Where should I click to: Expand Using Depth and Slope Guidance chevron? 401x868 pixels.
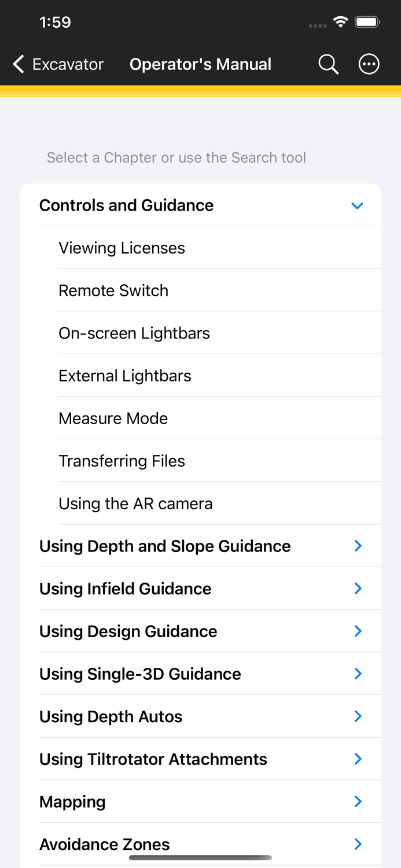click(x=358, y=546)
